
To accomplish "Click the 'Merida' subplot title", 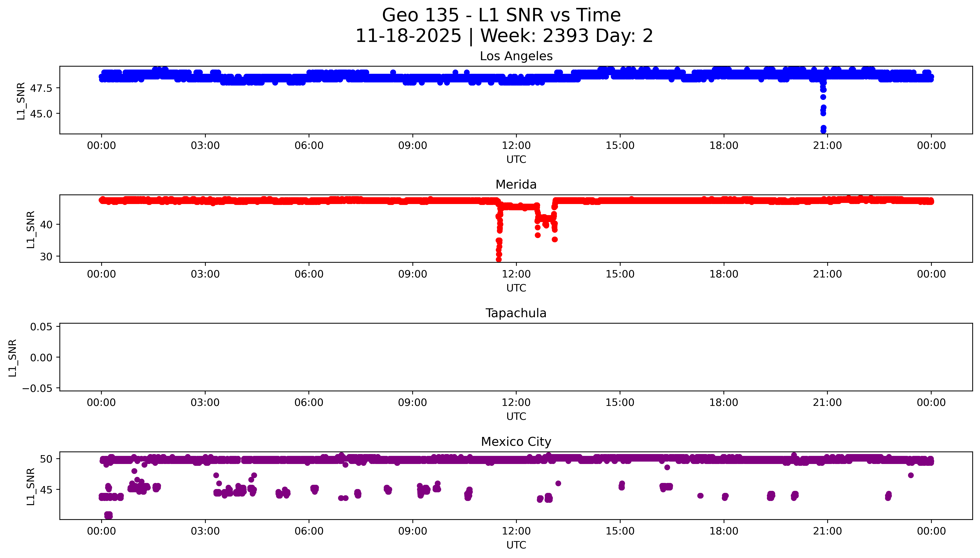I will (x=516, y=184).
